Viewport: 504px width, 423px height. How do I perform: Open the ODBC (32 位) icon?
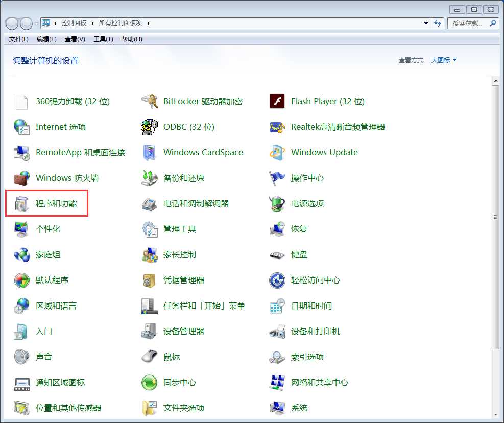coord(150,127)
